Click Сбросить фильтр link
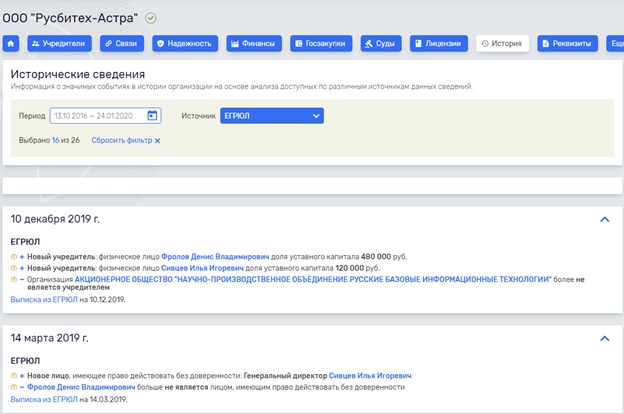This screenshot has width=624, height=414. (122, 140)
